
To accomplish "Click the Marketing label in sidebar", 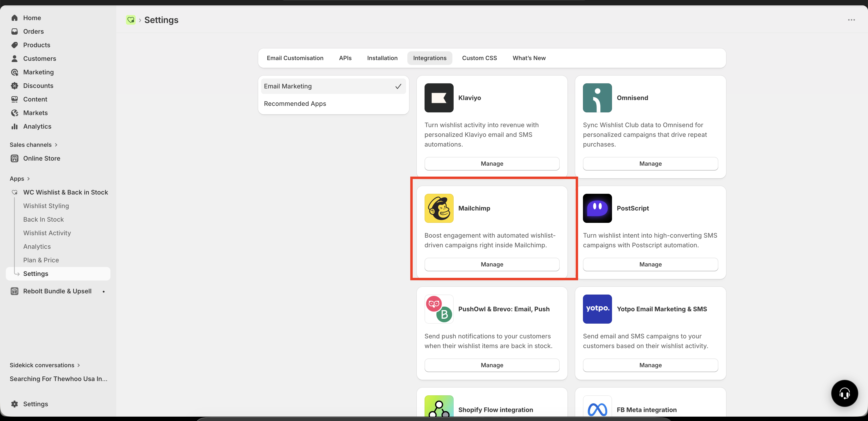I will 39,72.
